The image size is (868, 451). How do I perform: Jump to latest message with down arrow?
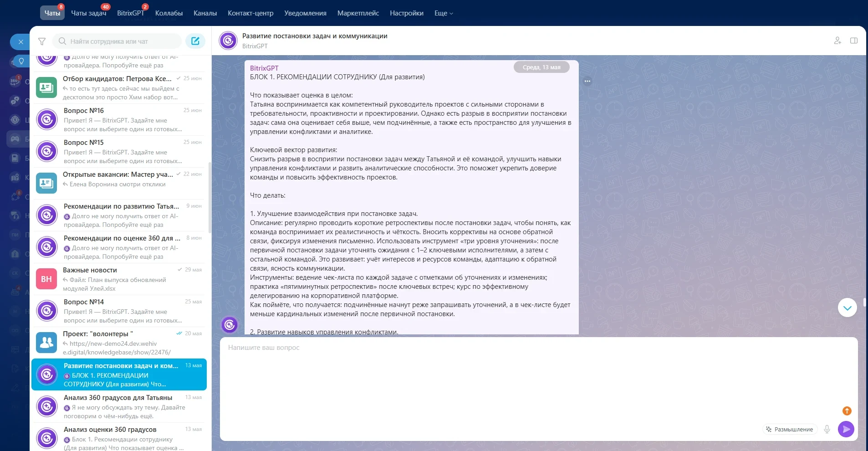tap(847, 308)
